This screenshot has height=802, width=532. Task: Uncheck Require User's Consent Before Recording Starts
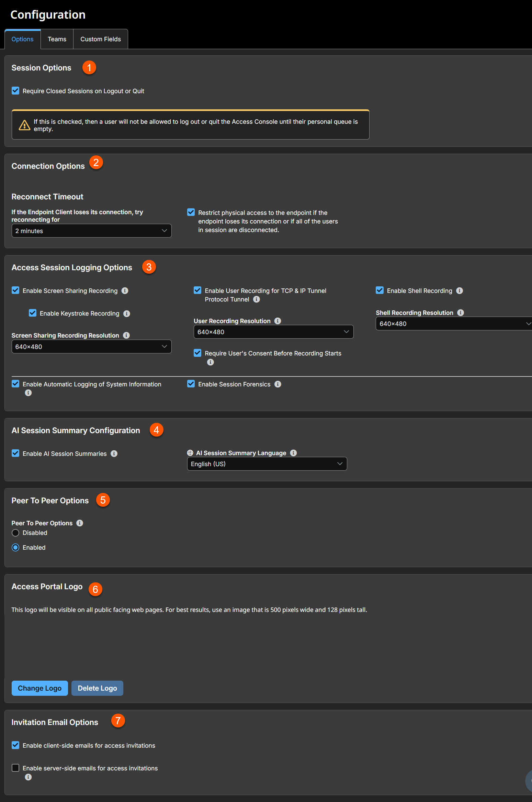point(197,353)
